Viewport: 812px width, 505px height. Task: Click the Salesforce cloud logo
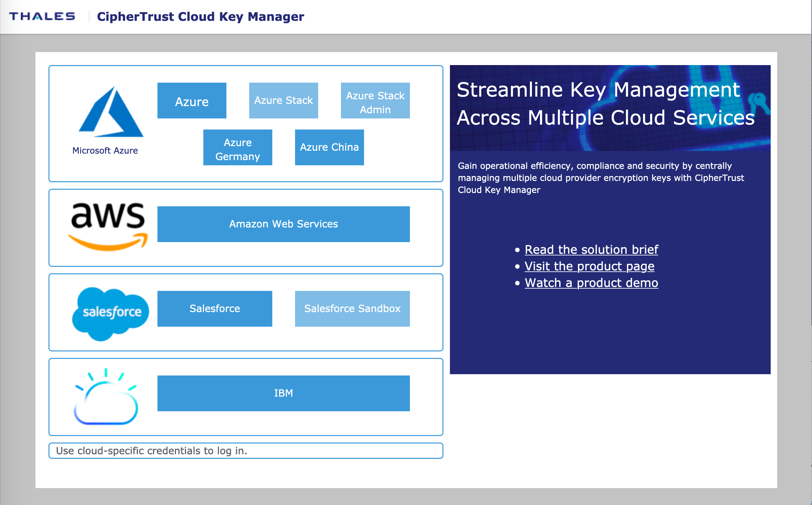pyautogui.click(x=110, y=313)
